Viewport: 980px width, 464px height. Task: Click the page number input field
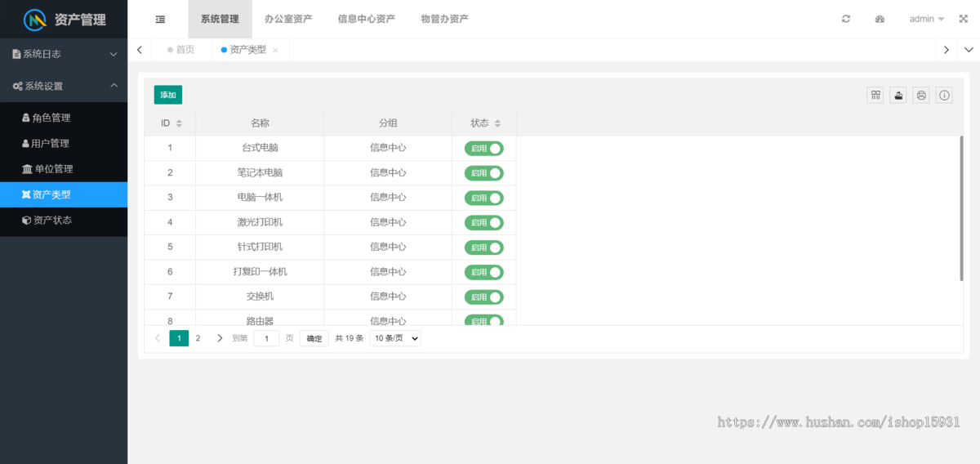tap(266, 338)
